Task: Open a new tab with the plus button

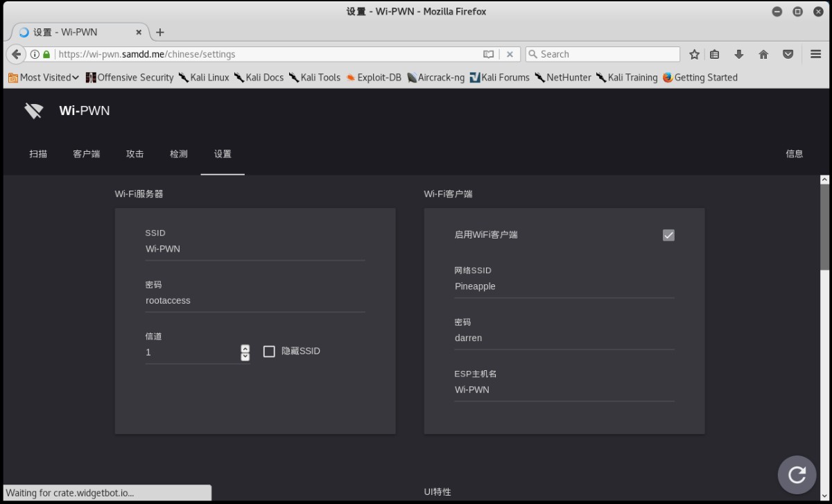Action: point(160,32)
